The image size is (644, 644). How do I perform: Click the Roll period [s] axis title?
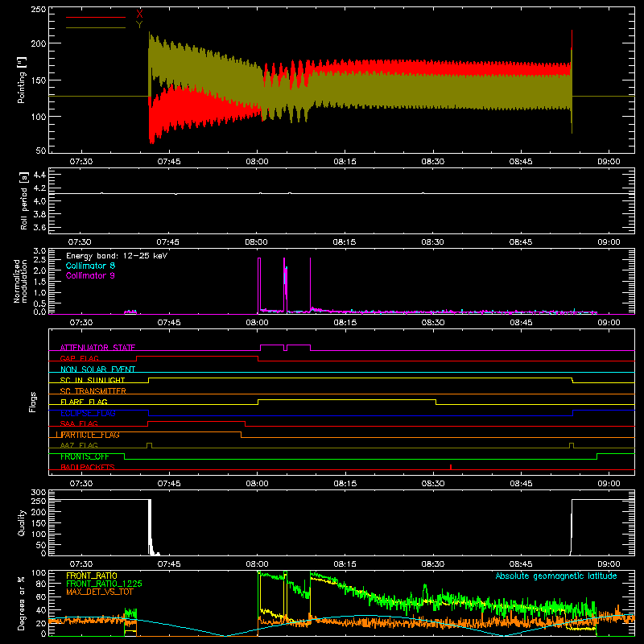pyautogui.click(x=23, y=200)
